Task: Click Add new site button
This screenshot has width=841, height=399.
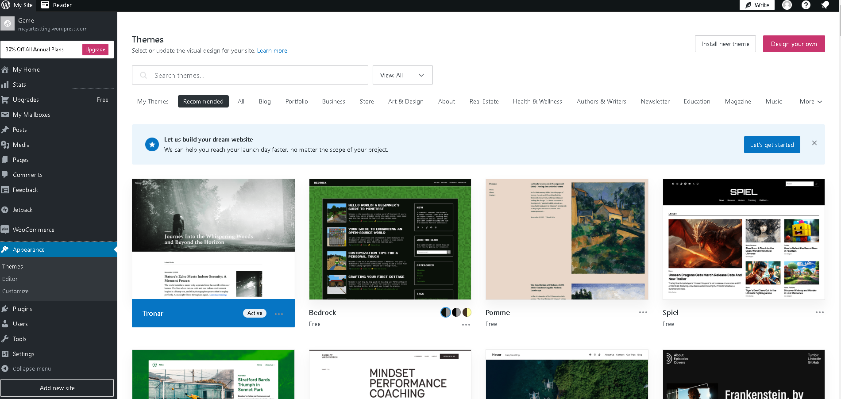Action: pyautogui.click(x=57, y=388)
